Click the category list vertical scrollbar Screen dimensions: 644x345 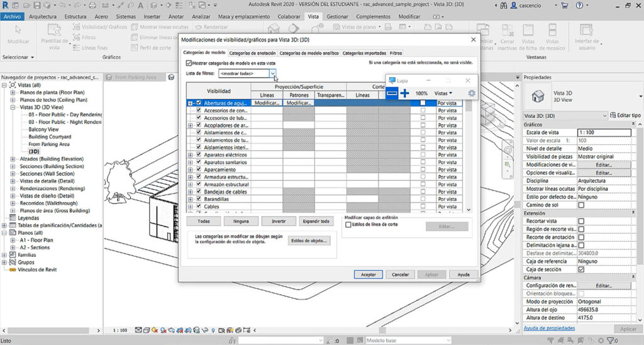(469, 157)
